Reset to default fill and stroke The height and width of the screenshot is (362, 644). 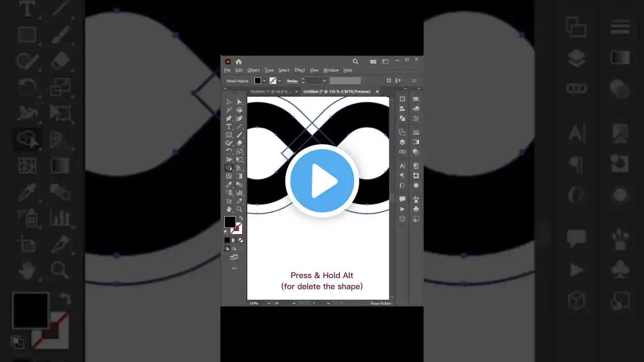click(226, 232)
